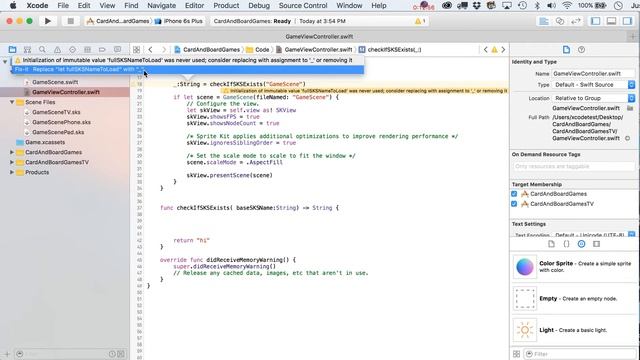Click the issue warning icon in jump bar
The image size is (640, 360).
click(x=494, y=49)
